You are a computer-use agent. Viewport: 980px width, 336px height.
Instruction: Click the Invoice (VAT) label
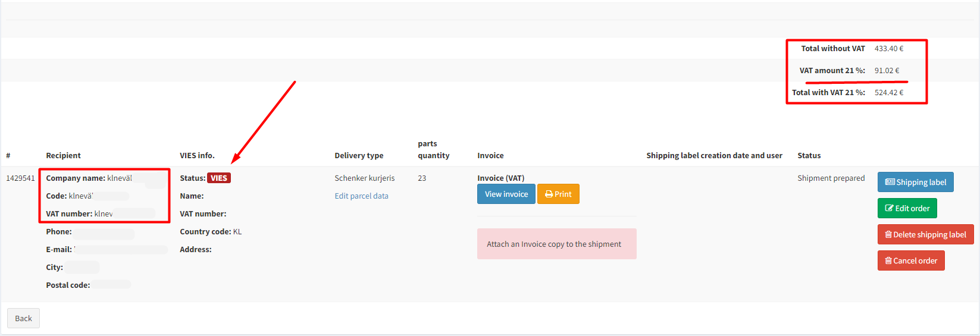click(x=500, y=178)
